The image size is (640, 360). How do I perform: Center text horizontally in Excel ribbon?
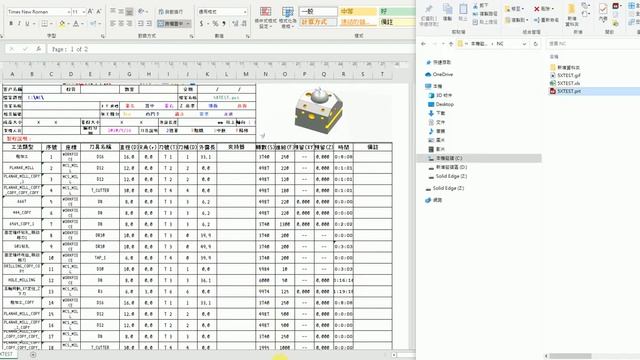[x=121, y=24]
